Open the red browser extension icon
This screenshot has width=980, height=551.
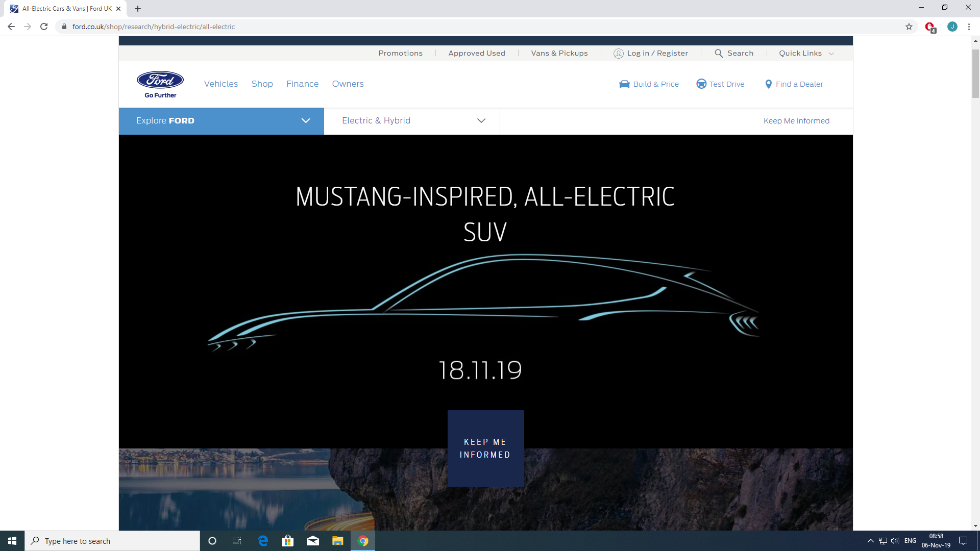[930, 27]
